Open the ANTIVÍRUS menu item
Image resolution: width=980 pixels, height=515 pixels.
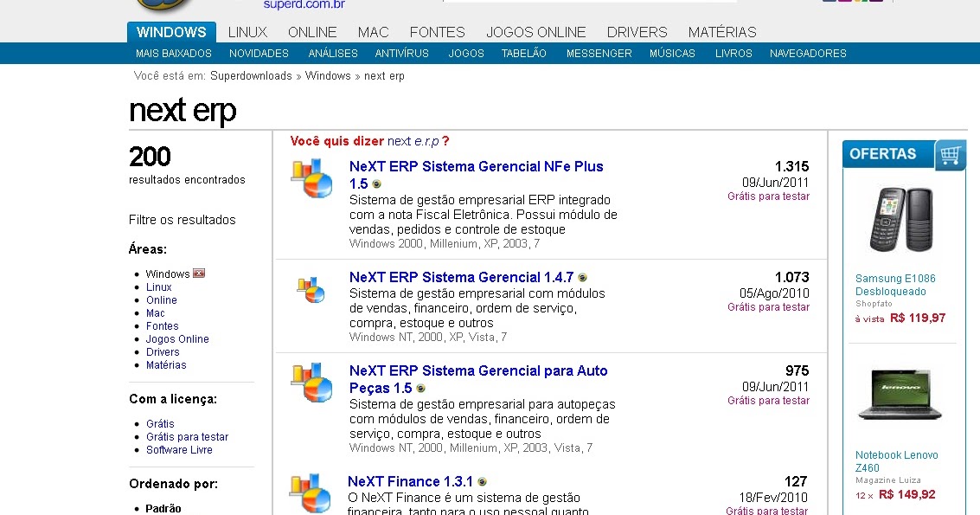pyautogui.click(x=401, y=53)
